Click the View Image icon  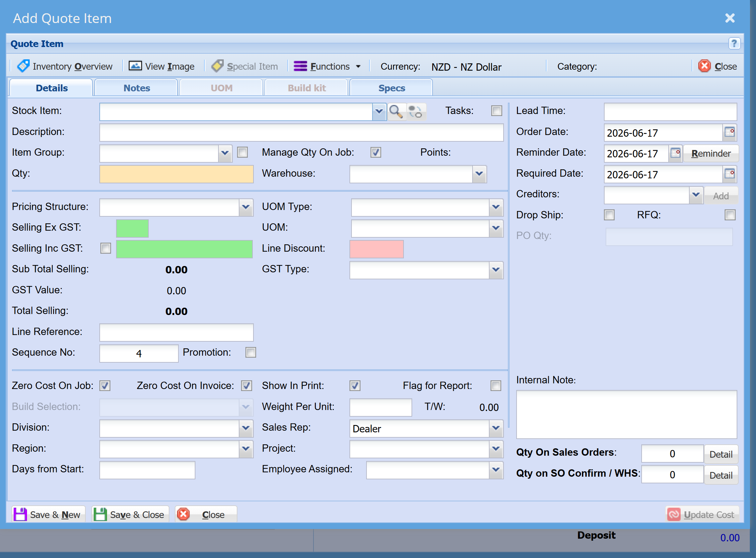pyautogui.click(x=135, y=66)
